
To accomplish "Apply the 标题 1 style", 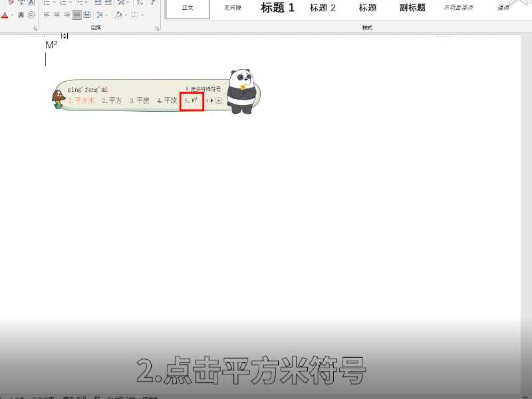I will coord(277,8).
